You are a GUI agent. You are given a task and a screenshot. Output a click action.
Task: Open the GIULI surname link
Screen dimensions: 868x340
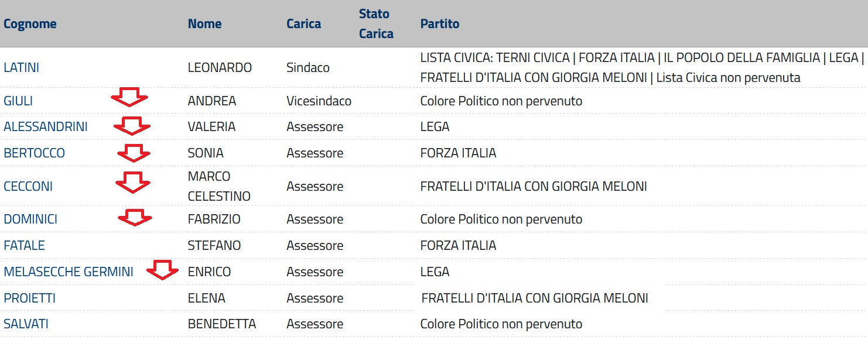18,101
